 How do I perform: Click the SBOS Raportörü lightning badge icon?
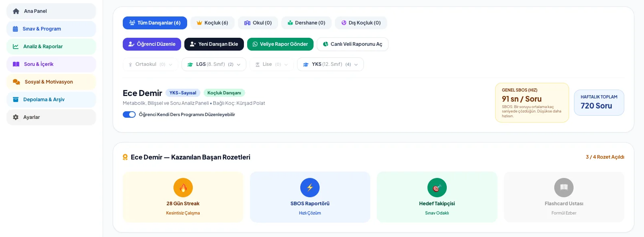point(310,188)
